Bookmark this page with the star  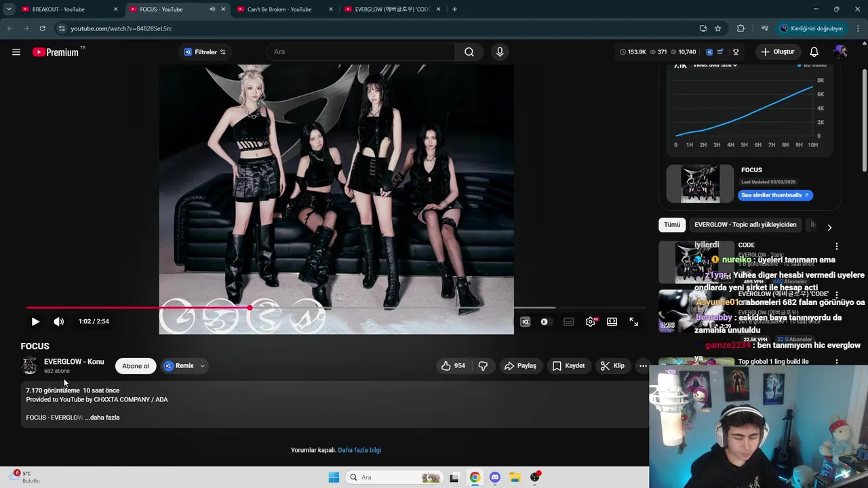717,28
